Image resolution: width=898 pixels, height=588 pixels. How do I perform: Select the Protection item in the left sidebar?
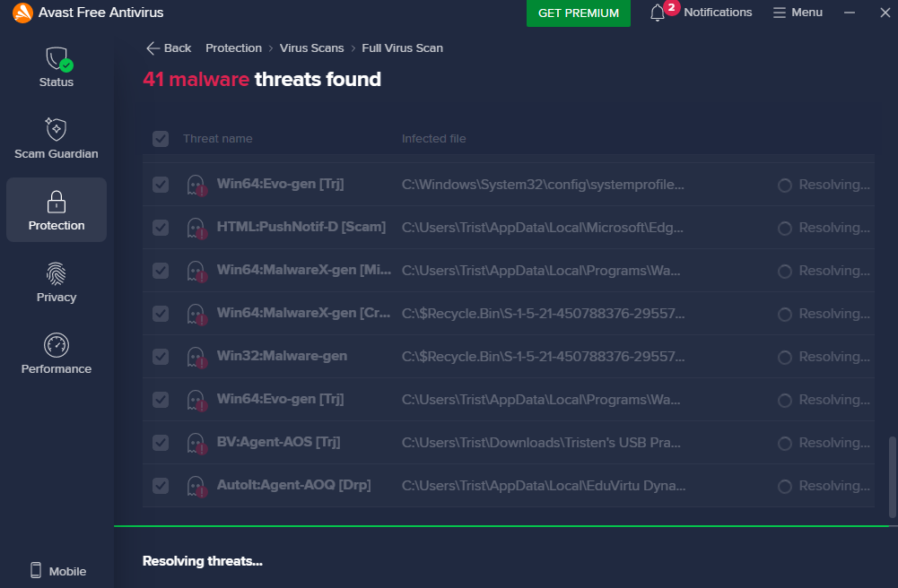coord(57,210)
